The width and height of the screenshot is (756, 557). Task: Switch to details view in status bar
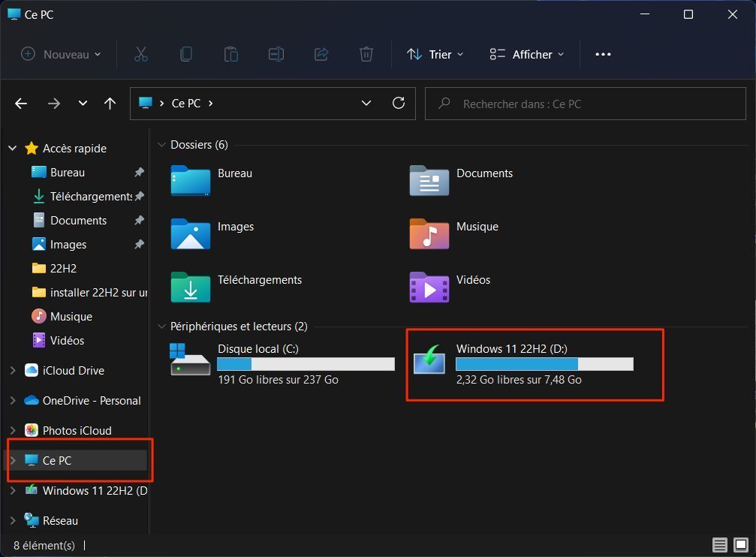[x=719, y=545]
